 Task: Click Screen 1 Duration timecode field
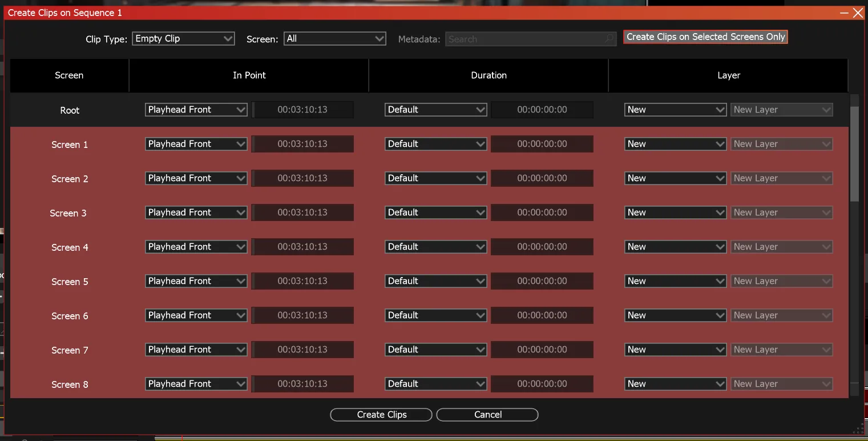tap(542, 144)
